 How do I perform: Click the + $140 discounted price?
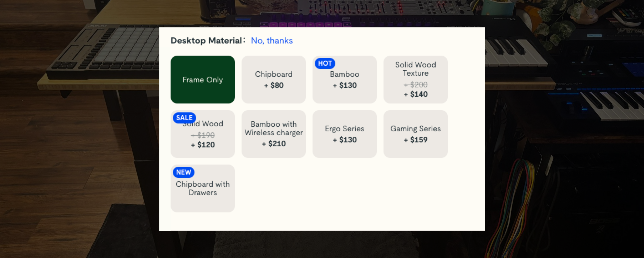click(x=416, y=94)
